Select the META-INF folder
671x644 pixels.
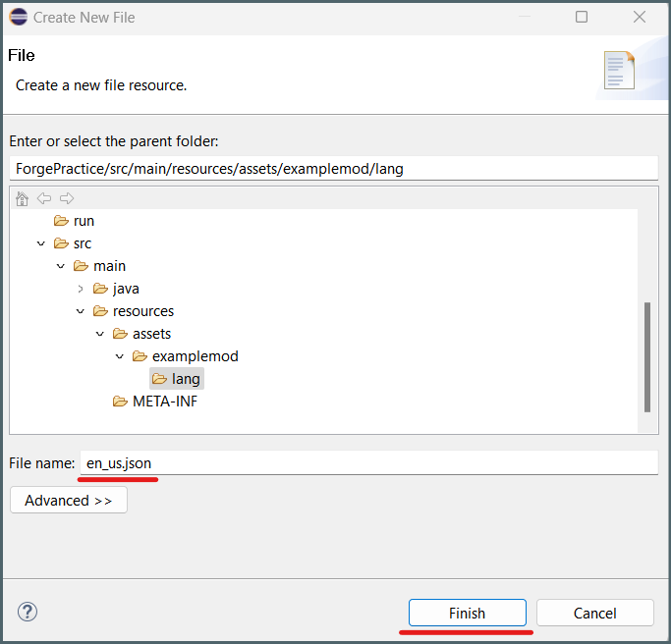pyautogui.click(x=155, y=402)
